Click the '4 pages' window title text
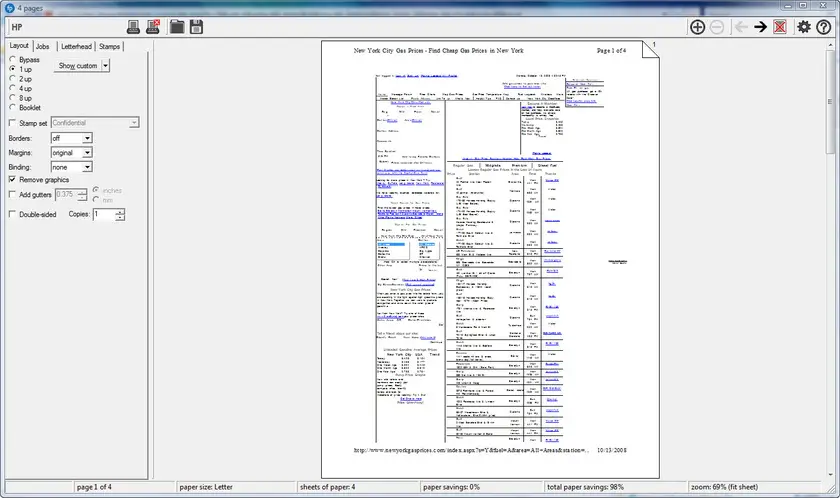The width and height of the screenshot is (840, 498). coord(30,8)
